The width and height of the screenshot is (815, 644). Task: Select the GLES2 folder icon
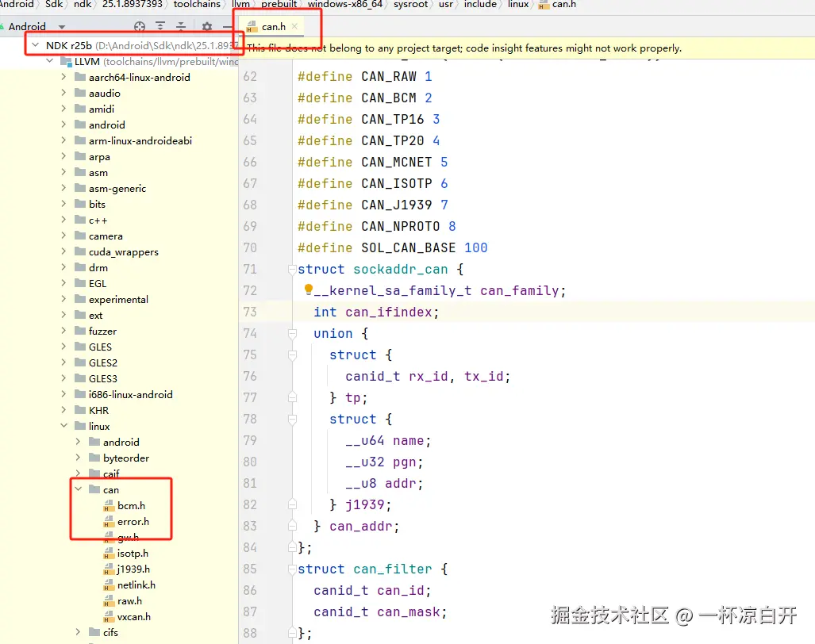pyautogui.click(x=80, y=362)
